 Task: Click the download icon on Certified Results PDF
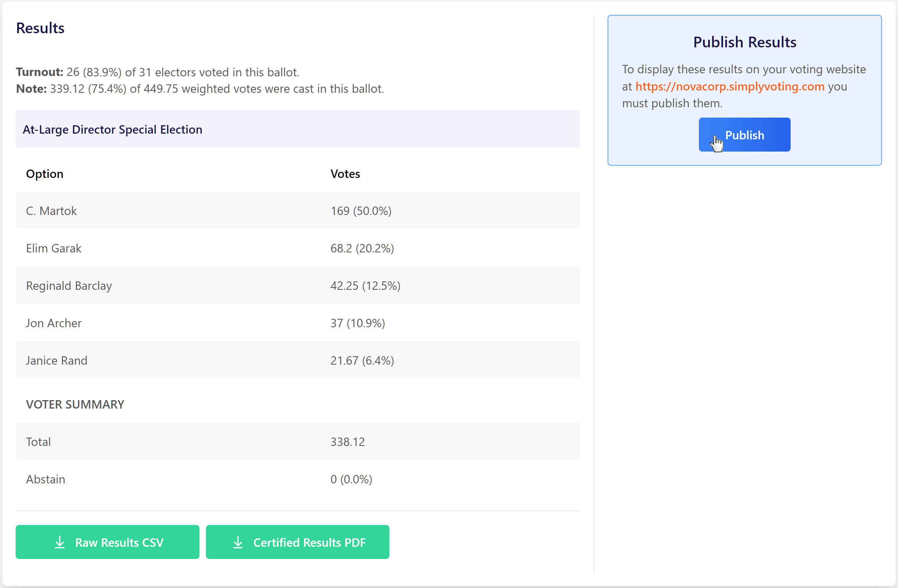(x=238, y=542)
